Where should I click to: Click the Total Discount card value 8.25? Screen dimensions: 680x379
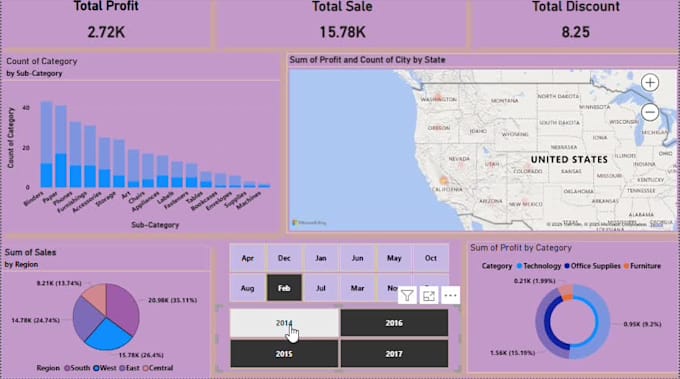coord(575,32)
